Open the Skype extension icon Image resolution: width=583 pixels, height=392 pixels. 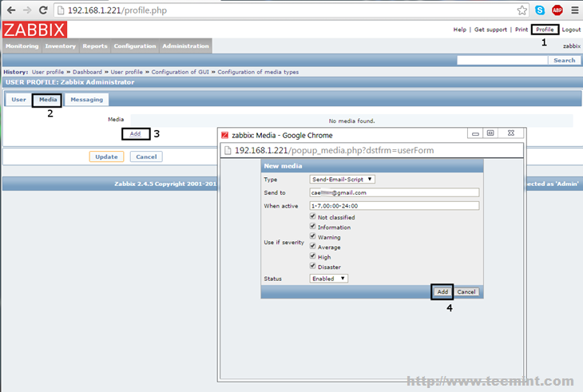540,10
